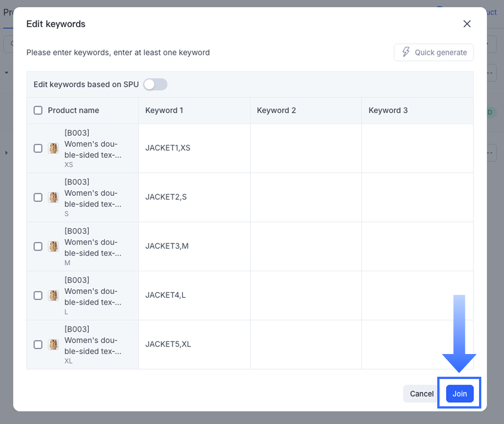The width and height of the screenshot is (504, 424).
Task: Select the XS size product checkbox
Action: click(x=38, y=148)
